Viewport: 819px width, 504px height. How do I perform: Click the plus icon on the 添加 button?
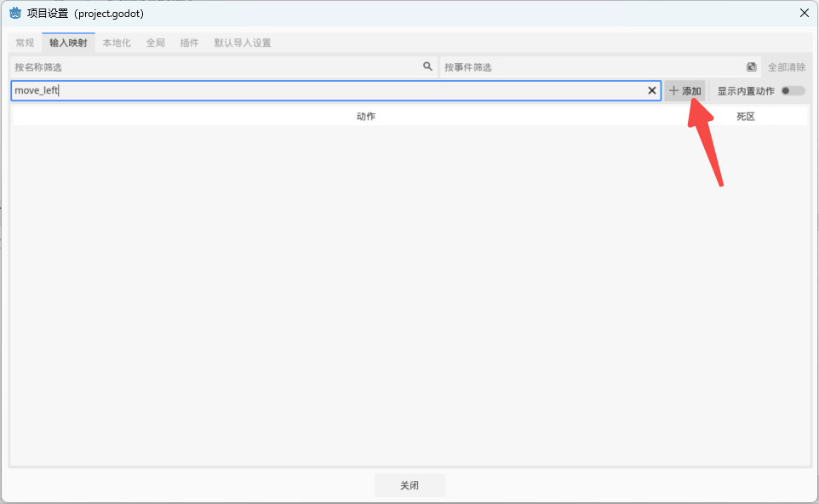[673, 90]
